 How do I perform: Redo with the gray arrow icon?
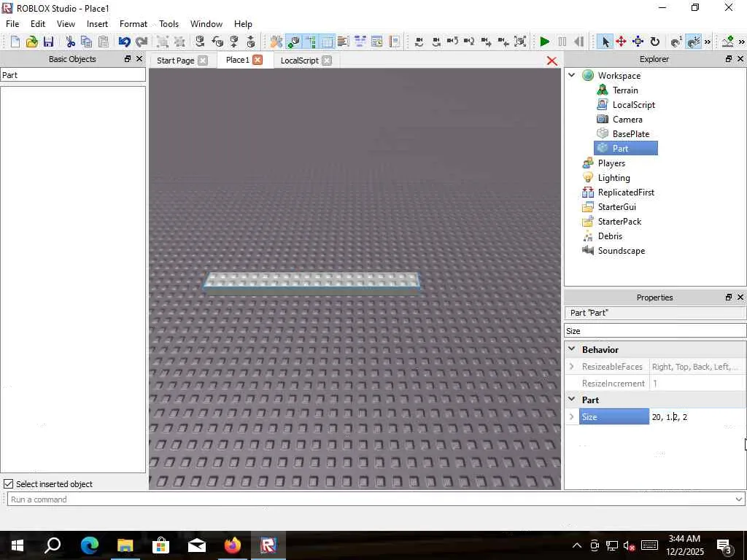[142, 42]
